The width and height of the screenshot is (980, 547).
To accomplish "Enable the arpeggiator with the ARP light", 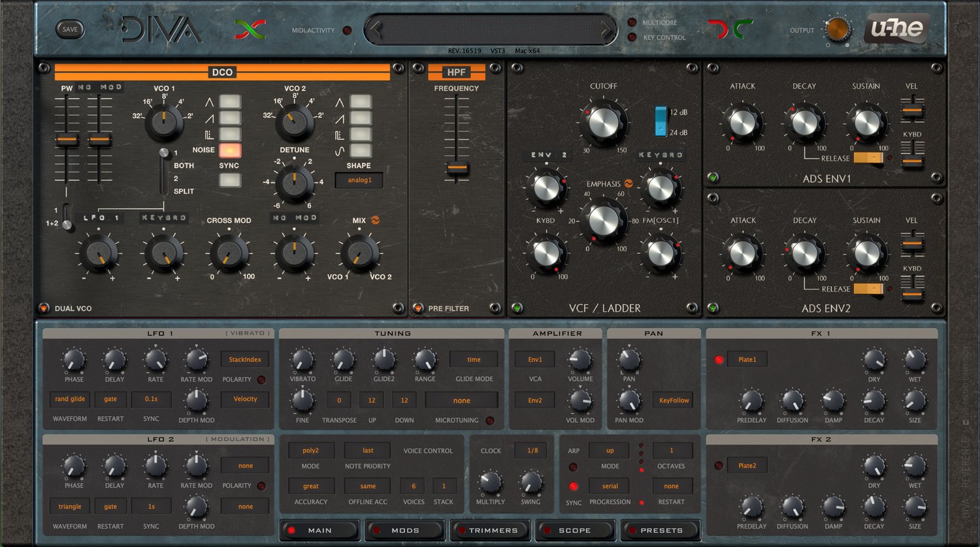I will 573,467.
